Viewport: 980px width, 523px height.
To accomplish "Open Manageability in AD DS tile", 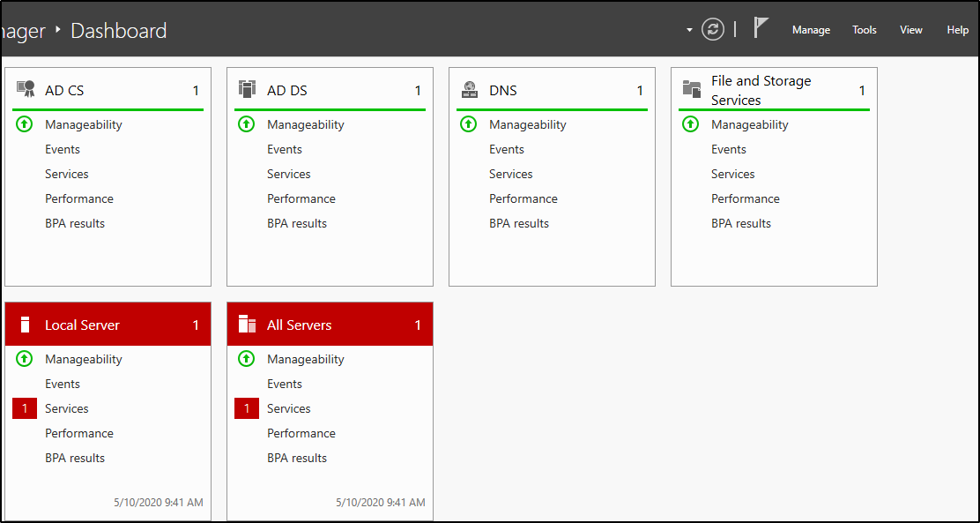I will pos(306,124).
